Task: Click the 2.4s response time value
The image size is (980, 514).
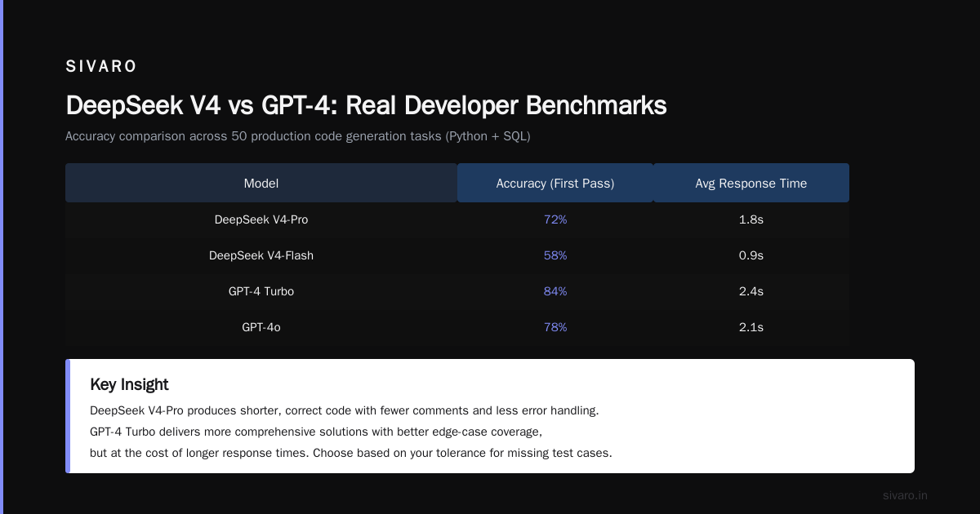Action: tap(751, 291)
